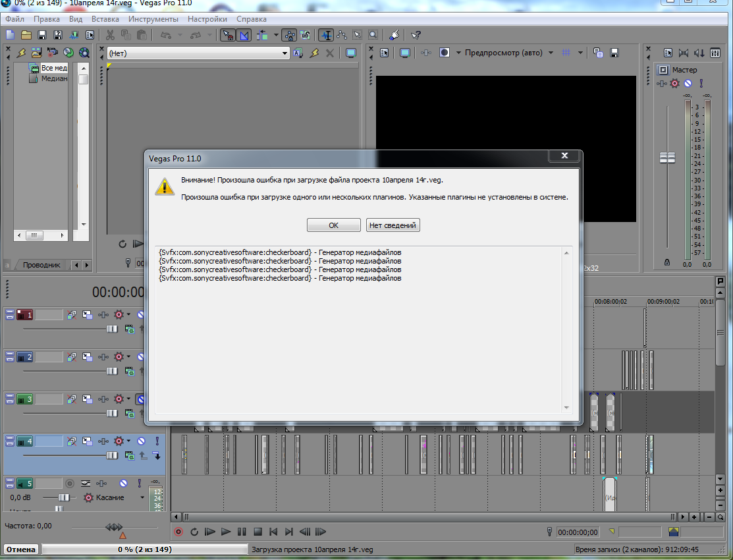Click the 00:09:00;02 mark on the timeline ruler

663,302
